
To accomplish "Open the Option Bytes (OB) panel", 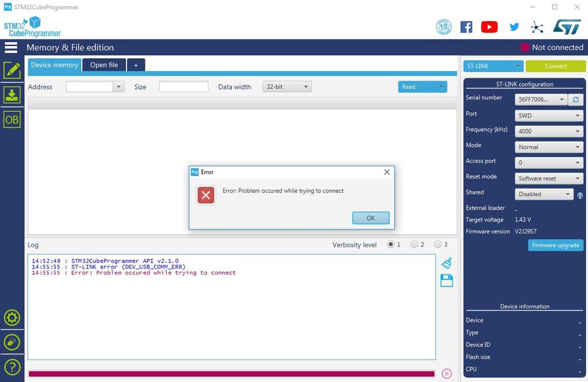I will pyautogui.click(x=12, y=119).
